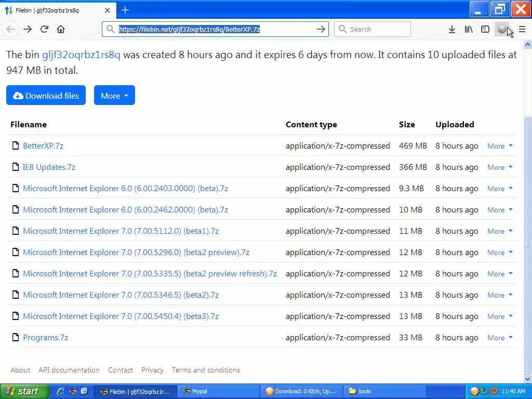Open the downloads arrow icon in toolbar
The height and width of the screenshot is (399, 532).
[451, 29]
